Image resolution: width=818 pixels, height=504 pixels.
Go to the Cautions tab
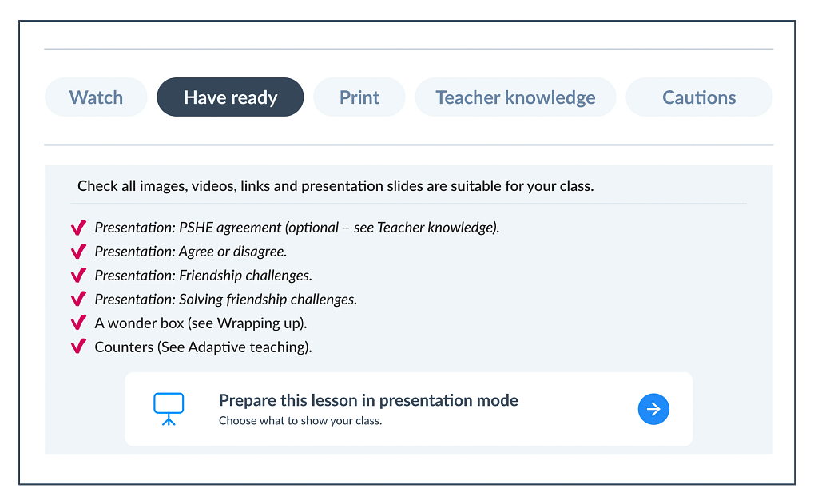click(699, 97)
